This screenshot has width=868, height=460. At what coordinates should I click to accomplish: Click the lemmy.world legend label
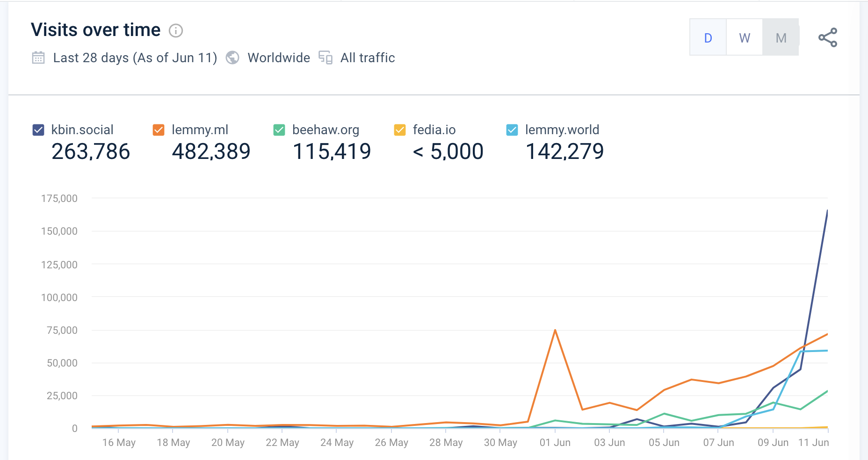[562, 130]
